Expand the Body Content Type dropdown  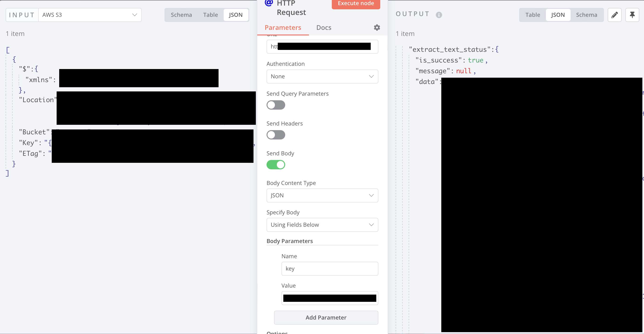322,195
